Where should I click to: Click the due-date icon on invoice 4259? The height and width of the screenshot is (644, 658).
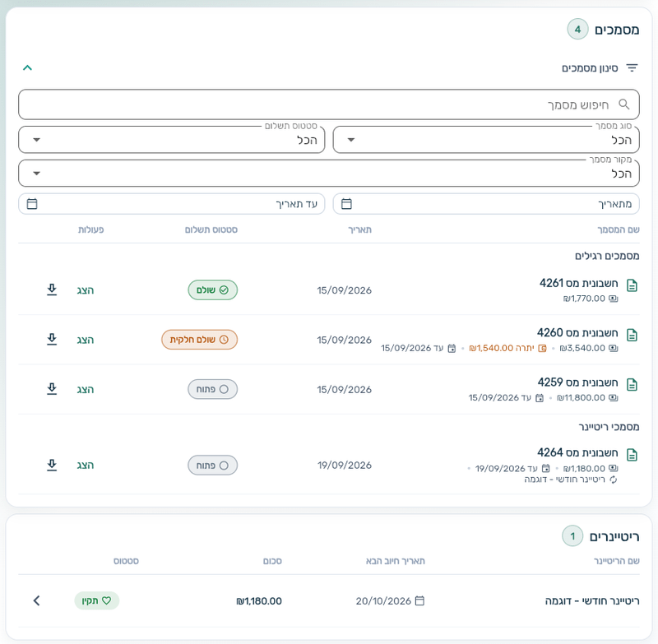click(x=540, y=398)
